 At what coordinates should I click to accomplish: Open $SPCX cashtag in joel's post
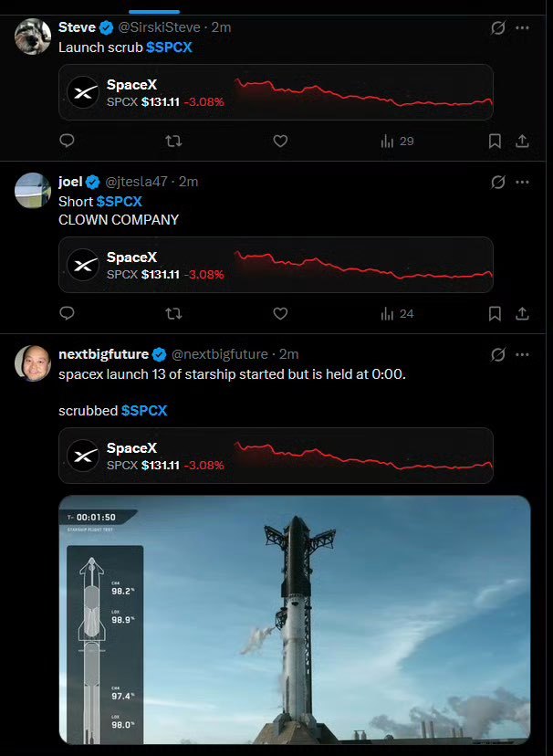[x=119, y=202]
